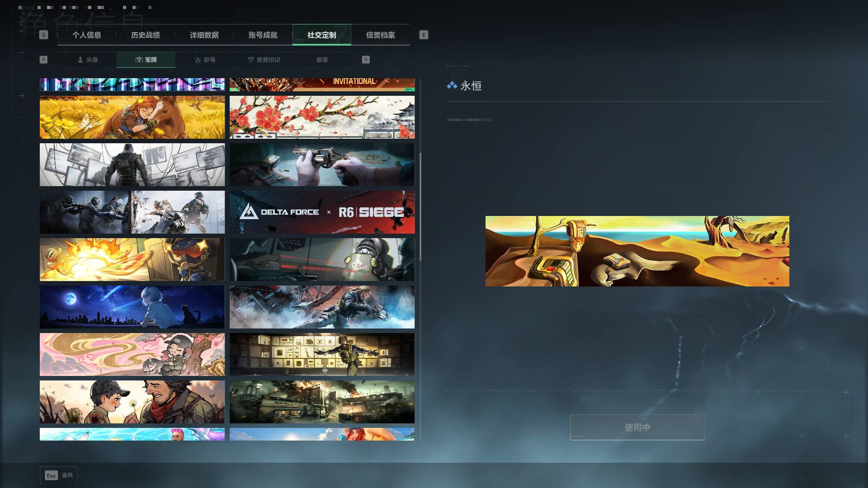This screenshot has height=488, width=868.
Task: Click the E next-tab key icon
Action: click(x=424, y=35)
